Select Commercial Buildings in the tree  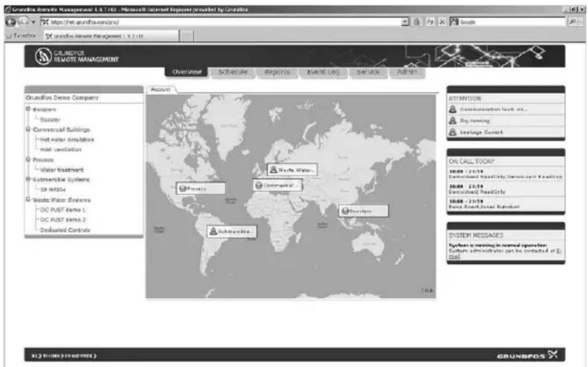tap(61, 130)
